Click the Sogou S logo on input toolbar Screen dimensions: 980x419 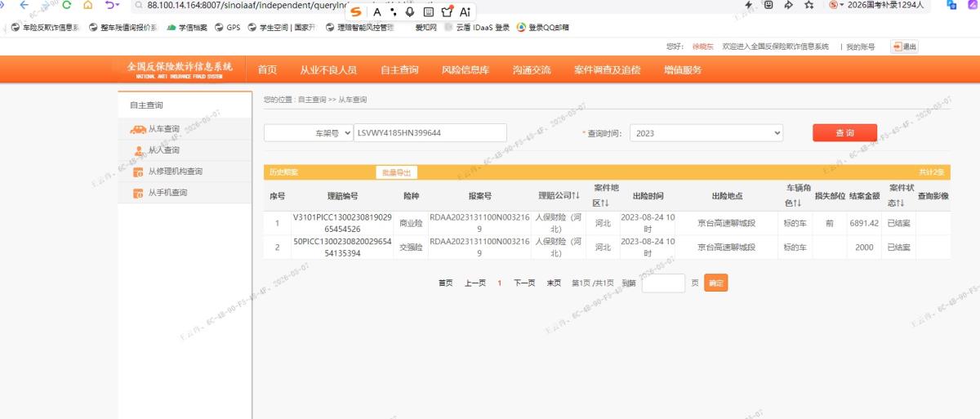coord(356,11)
